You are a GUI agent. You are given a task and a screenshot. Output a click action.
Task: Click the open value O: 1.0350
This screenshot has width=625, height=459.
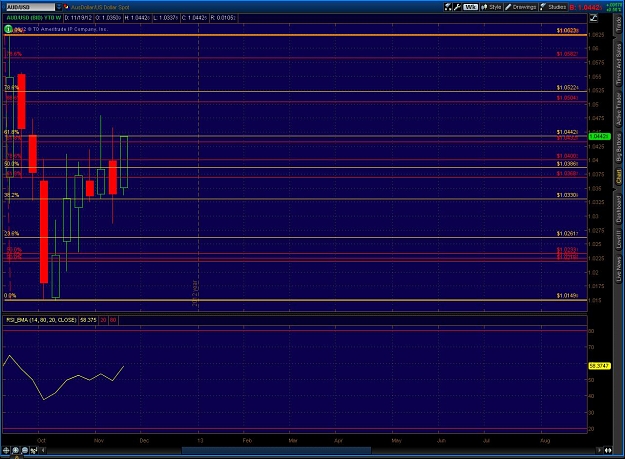pos(108,18)
